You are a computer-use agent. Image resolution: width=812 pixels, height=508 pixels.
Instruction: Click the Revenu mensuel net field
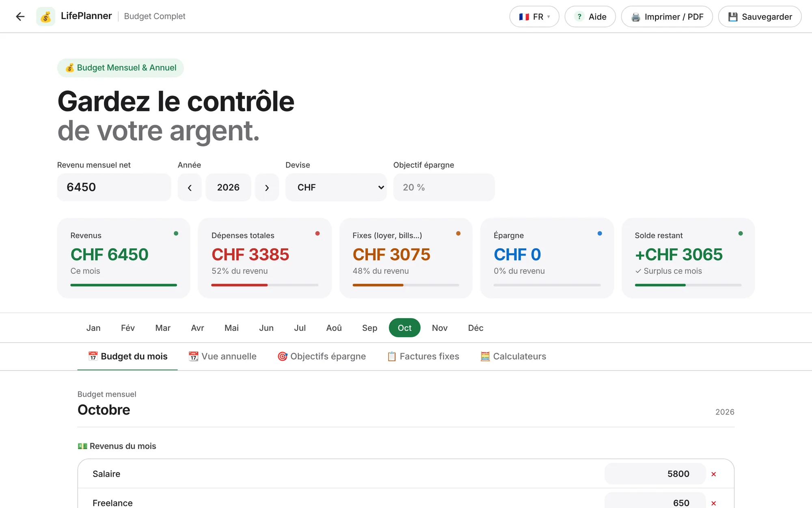click(x=114, y=187)
